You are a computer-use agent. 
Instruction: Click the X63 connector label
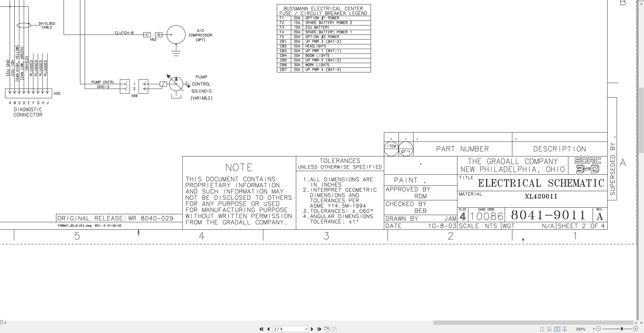coord(153,40)
